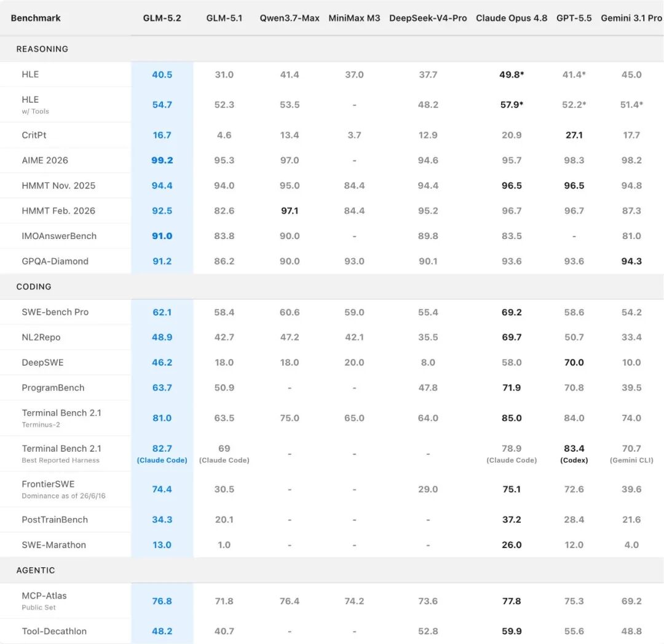Image resolution: width=664 pixels, height=644 pixels.
Task: Click GLM-5.2 score 16.7 for CritPt
Action: click(x=162, y=135)
